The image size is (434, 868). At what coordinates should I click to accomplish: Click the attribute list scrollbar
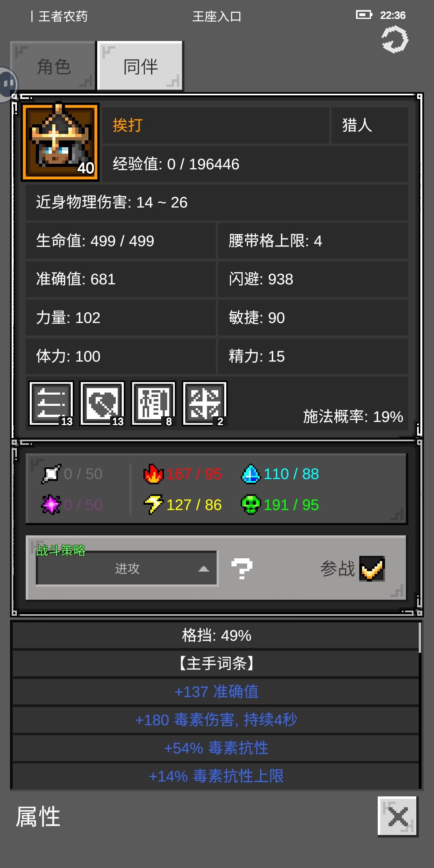click(420, 638)
